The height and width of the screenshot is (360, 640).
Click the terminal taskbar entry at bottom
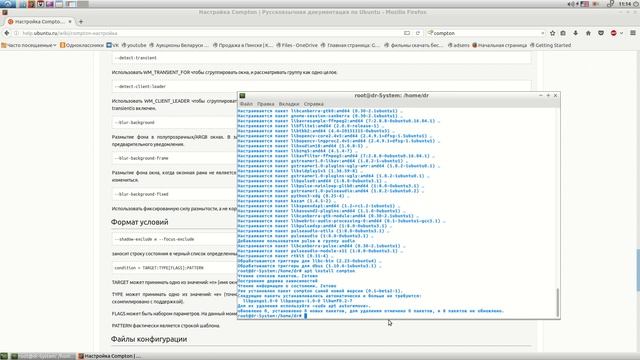coord(42,356)
